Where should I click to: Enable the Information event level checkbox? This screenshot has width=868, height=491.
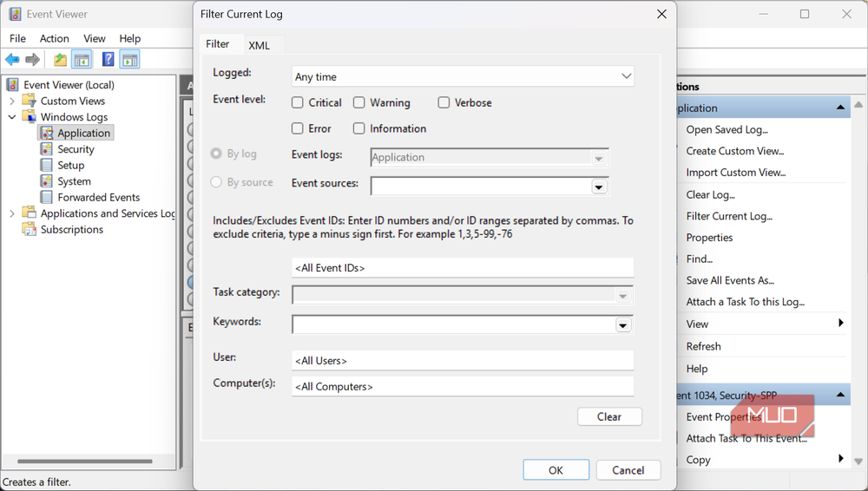coord(358,128)
